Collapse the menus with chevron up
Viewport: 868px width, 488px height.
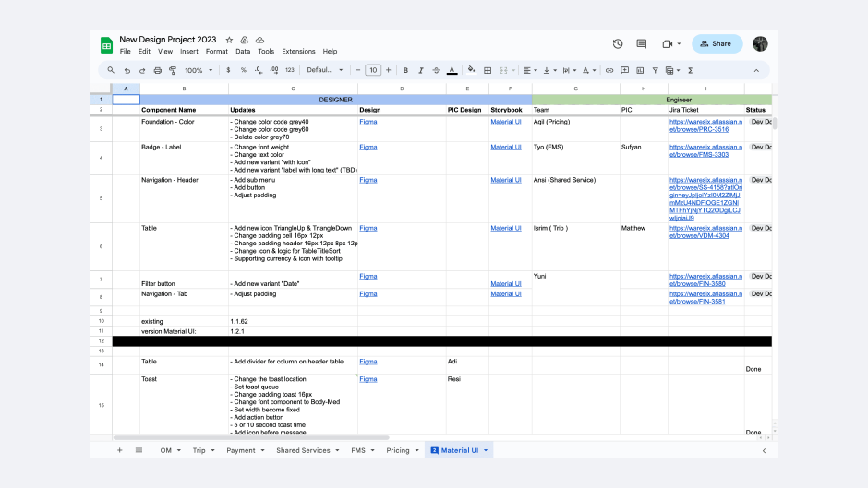point(756,70)
